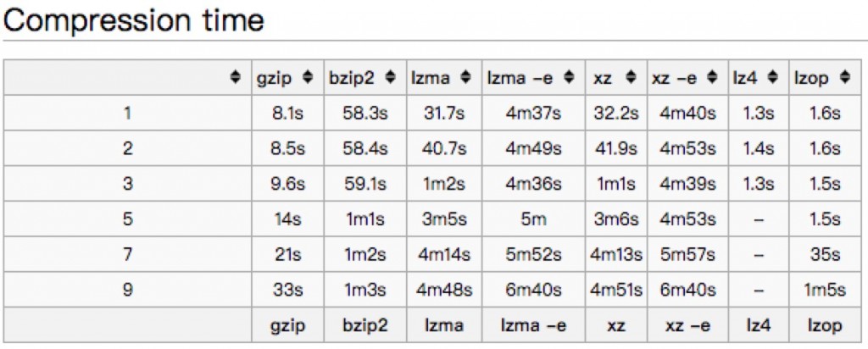Screen dimensions: 868x349
Task: Click the "Compression time" heading
Action: coord(134,21)
